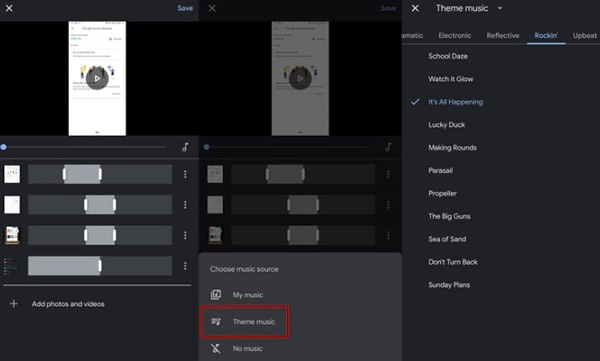Play the video preview in the left editor
Viewport: 600px width, 361px height.
click(x=97, y=78)
